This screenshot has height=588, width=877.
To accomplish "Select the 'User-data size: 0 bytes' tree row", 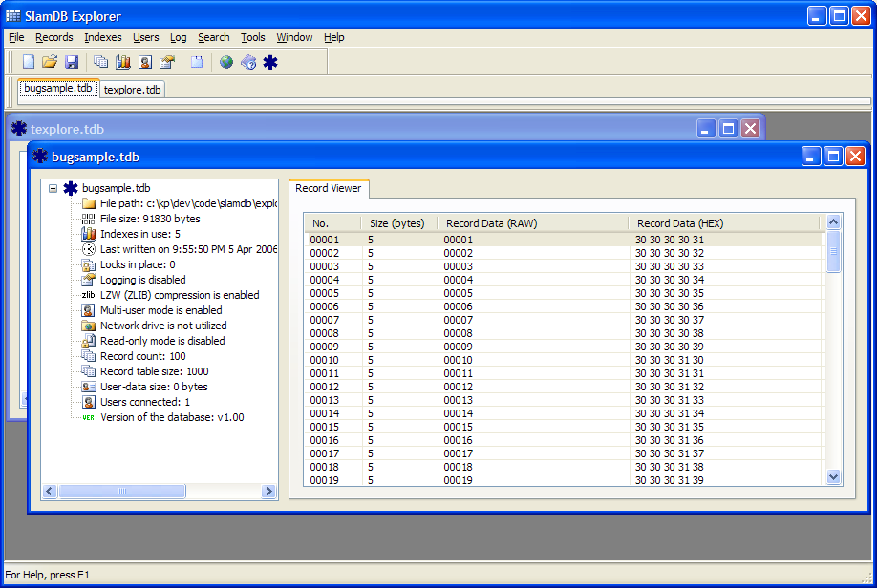I will pyautogui.click(x=154, y=387).
